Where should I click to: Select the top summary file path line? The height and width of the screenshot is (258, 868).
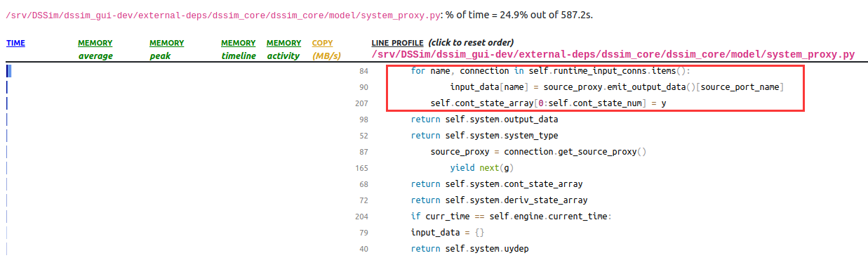[297, 14]
